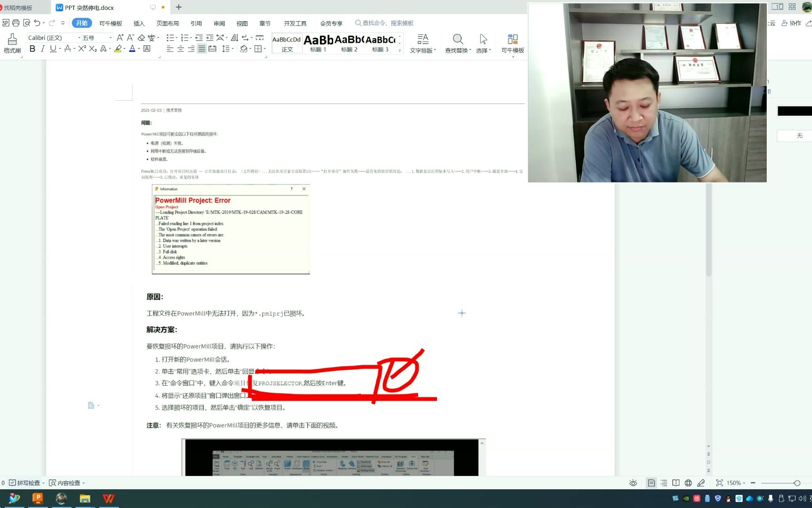Open a new document tab with plus
812x508 pixels.
click(179, 7)
